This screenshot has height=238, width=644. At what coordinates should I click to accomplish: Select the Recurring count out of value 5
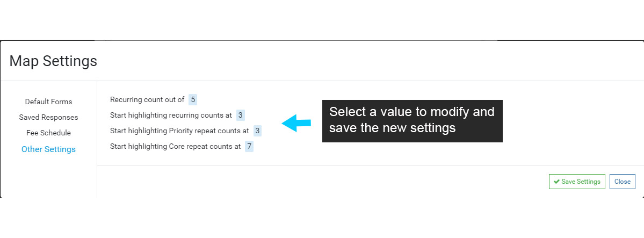click(x=193, y=99)
